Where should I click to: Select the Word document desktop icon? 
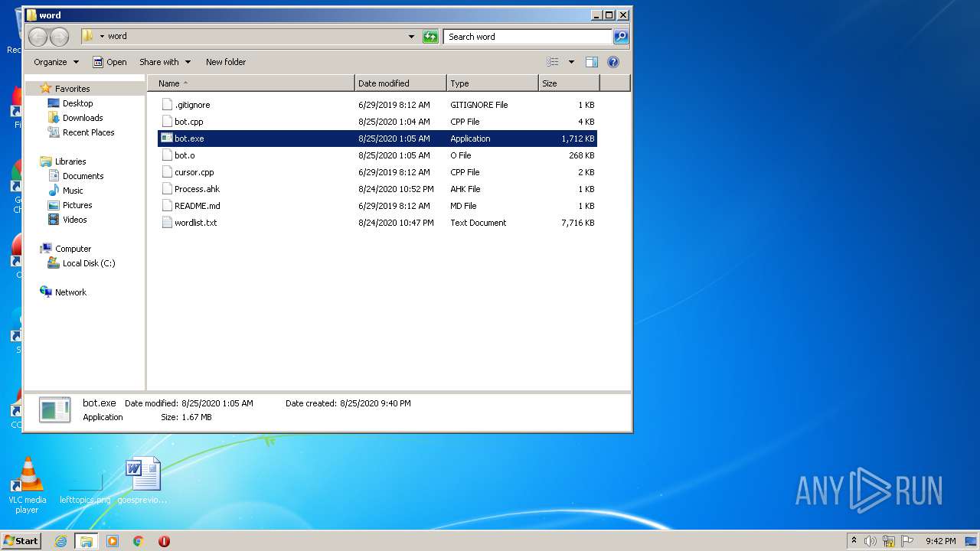point(143,481)
